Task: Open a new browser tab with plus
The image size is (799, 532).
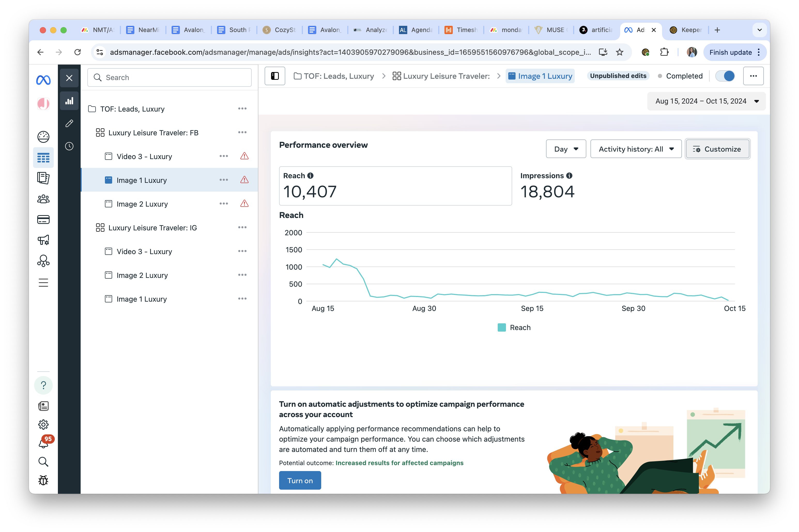Action: pyautogui.click(x=717, y=30)
